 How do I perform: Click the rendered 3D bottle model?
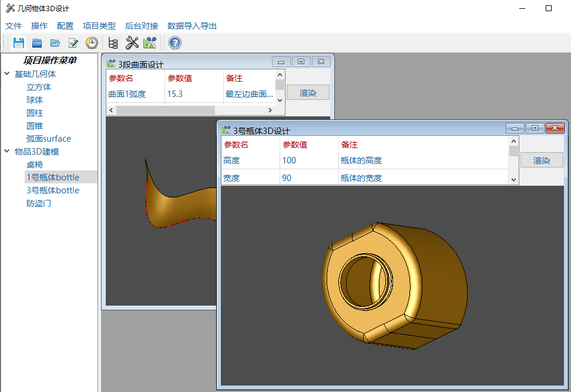point(395,286)
